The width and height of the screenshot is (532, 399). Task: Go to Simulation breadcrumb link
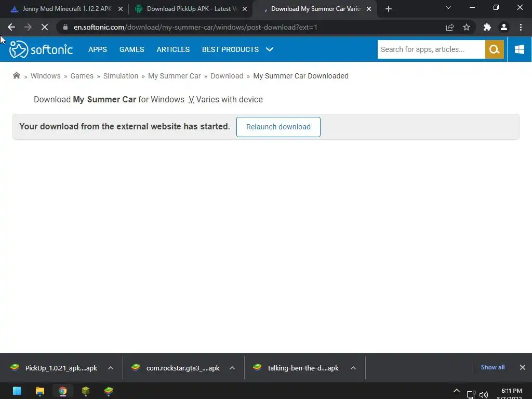click(x=121, y=76)
